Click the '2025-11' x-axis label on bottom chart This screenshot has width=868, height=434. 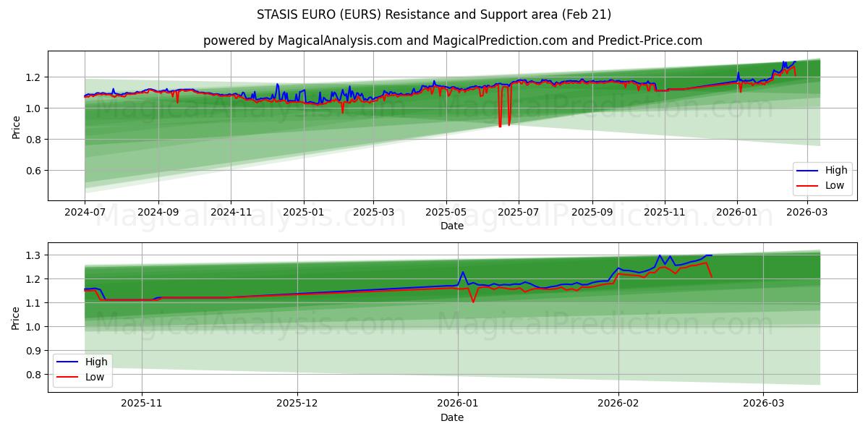coord(142,404)
